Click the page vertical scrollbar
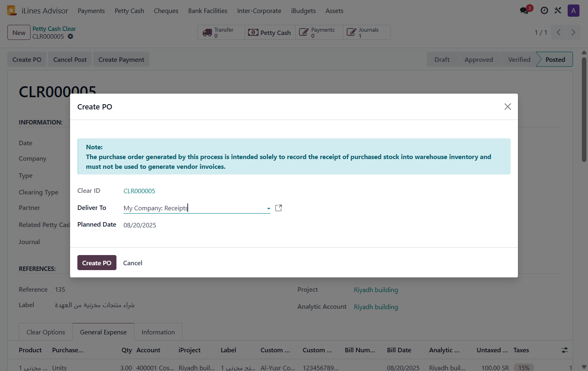Viewport: 588px width, 371px height. [x=584, y=109]
